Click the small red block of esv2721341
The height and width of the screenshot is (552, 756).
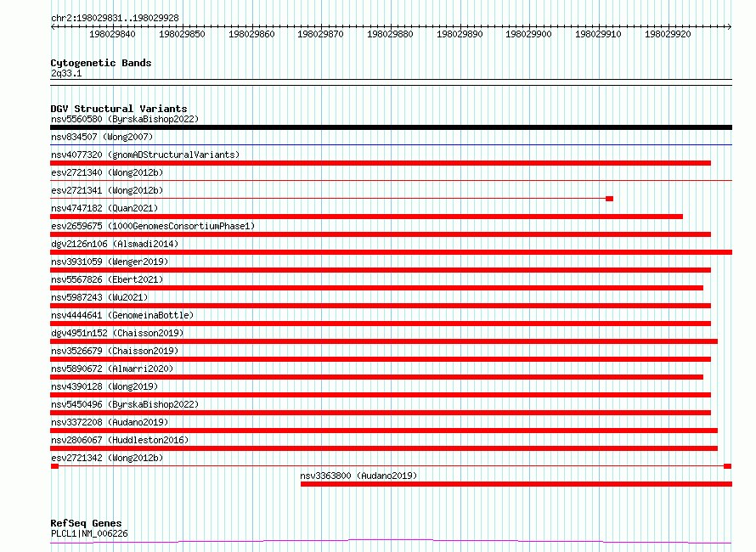(609, 199)
